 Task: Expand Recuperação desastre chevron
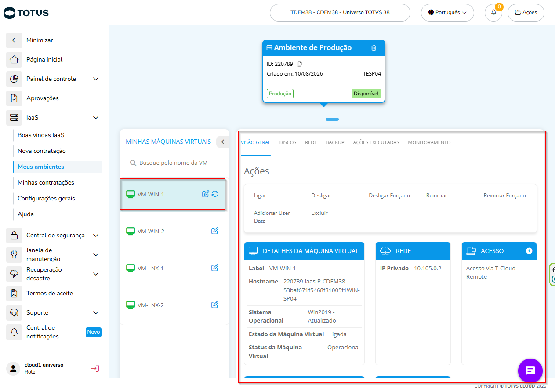point(96,274)
